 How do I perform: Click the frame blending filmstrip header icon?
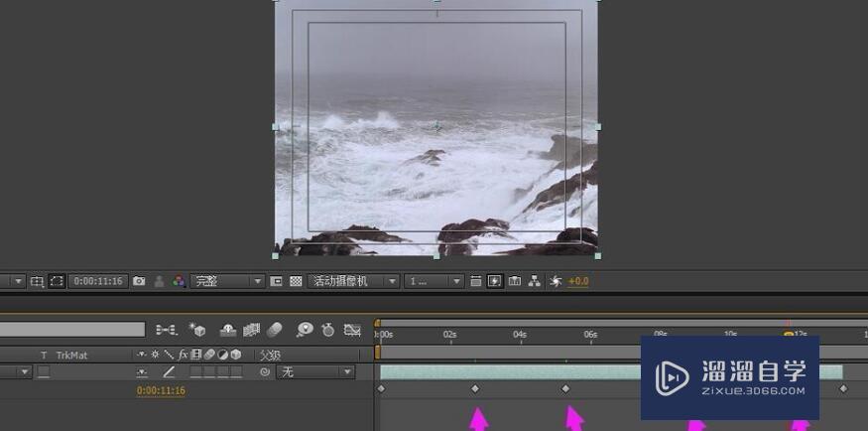coord(195,355)
